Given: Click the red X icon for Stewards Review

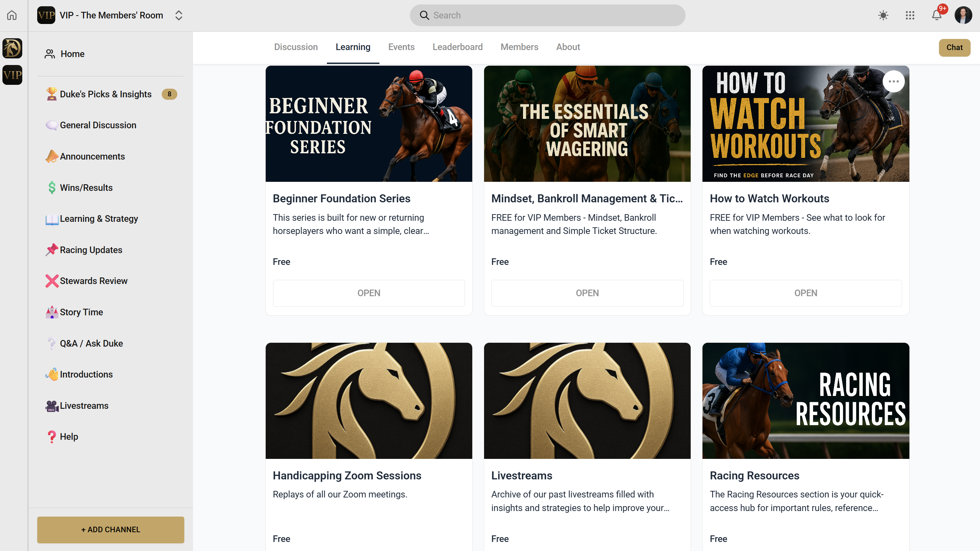Looking at the screenshot, I should [52, 281].
